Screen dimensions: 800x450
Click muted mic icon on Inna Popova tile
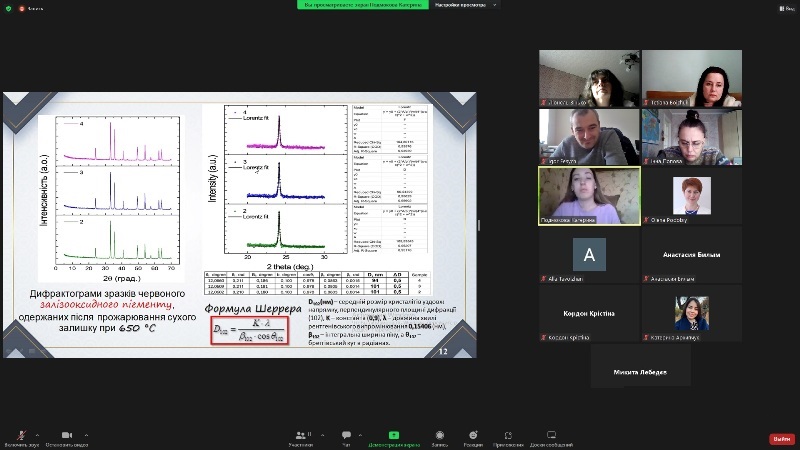[x=646, y=161]
